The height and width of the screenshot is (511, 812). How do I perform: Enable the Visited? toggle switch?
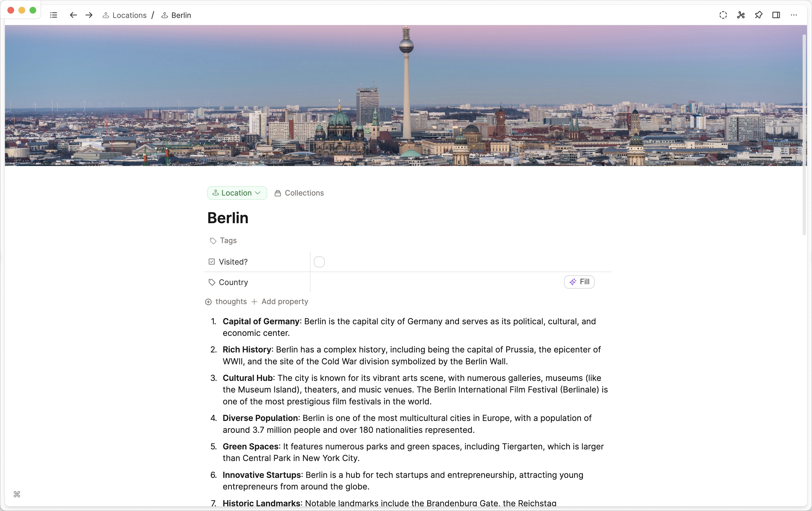pyautogui.click(x=320, y=261)
